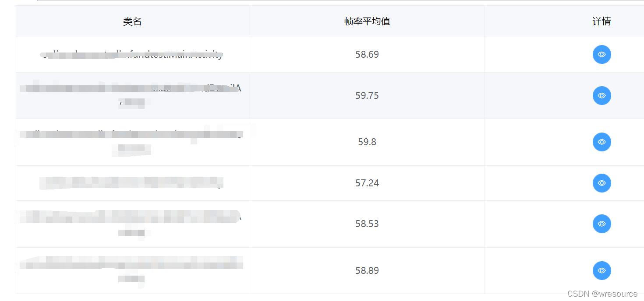Click the MainActivity class name cell

(132, 54)
